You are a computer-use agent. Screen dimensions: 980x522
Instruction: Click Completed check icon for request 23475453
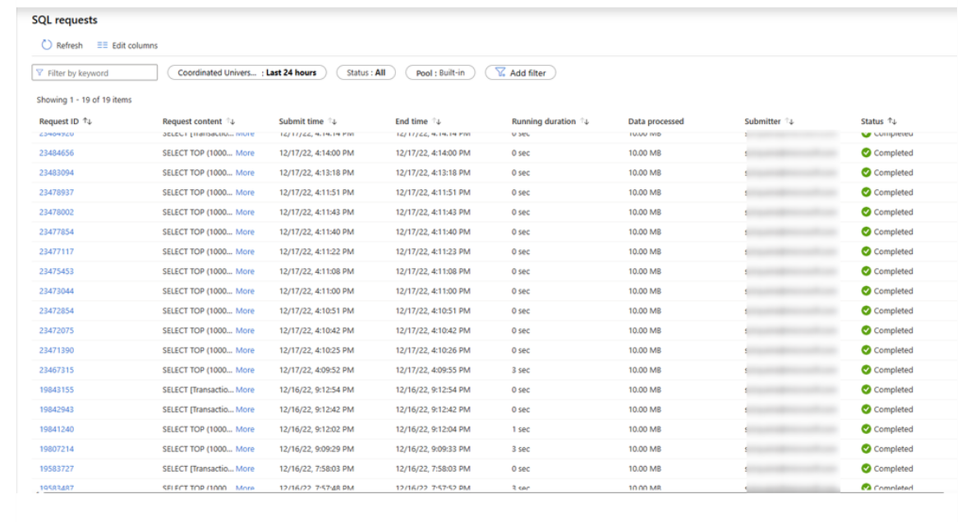point(867,271)
